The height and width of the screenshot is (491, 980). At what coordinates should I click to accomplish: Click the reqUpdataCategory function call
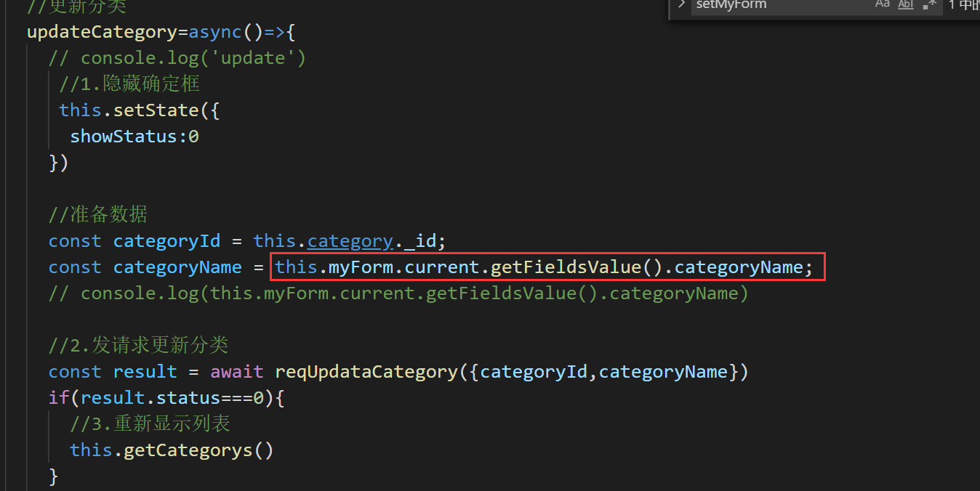coord(366,371)
